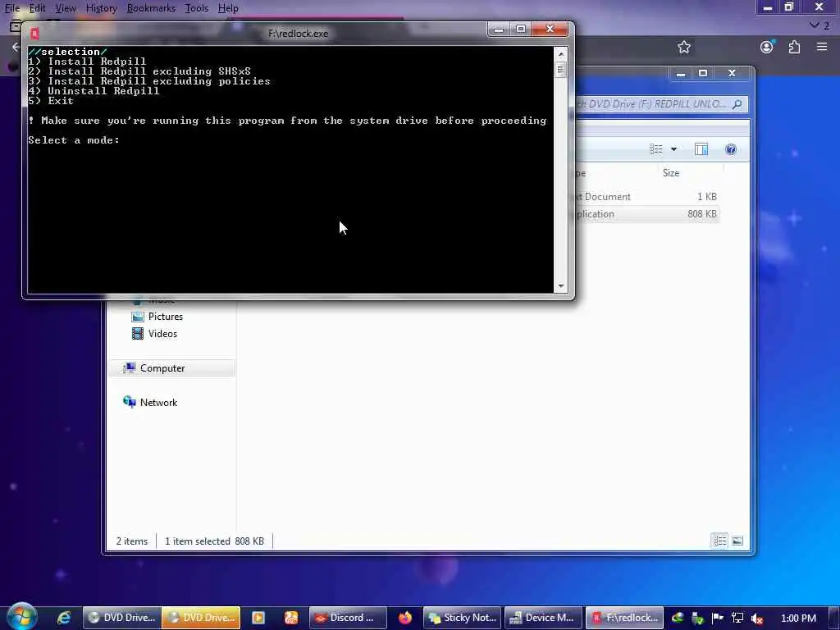The height and width of the screenshot is (630, 840).
Task: Open the 1:00 PM clock
Action: click(x=798, y=619)
